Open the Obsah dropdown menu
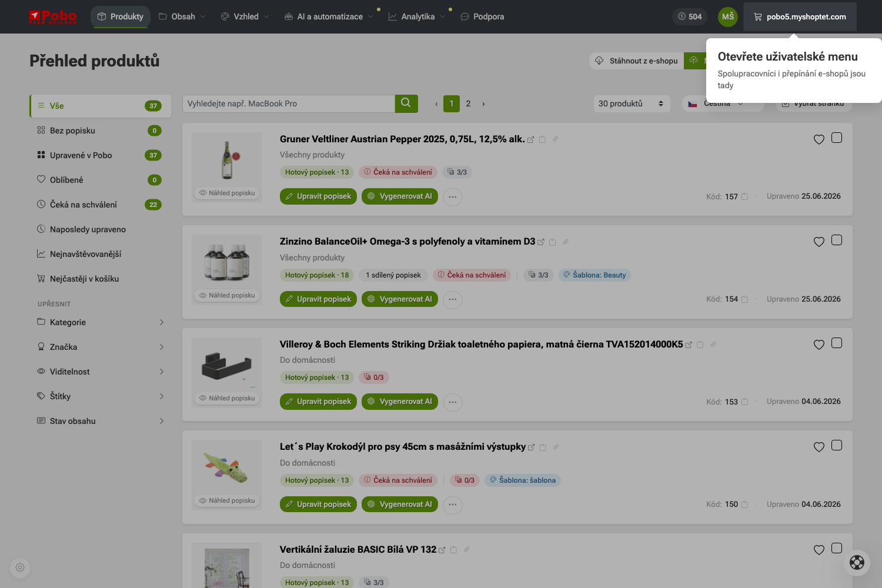The width and height of the screenshot is (882, 588). coord(182,16)
